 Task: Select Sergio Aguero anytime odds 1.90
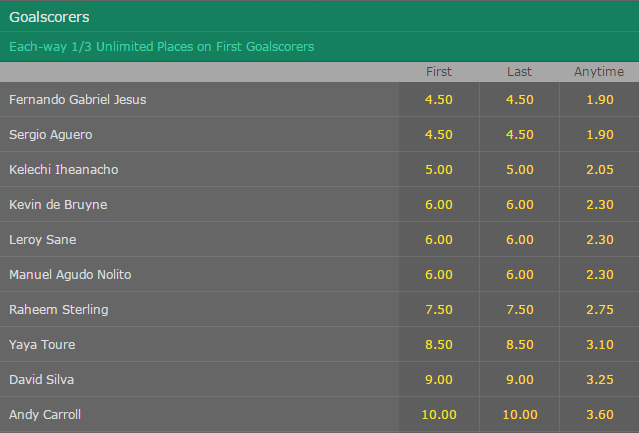[x=599, y=134]
